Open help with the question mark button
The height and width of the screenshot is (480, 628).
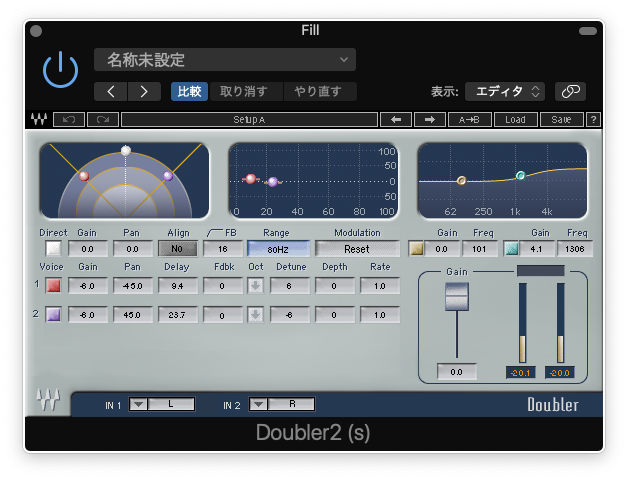[593, 119]
